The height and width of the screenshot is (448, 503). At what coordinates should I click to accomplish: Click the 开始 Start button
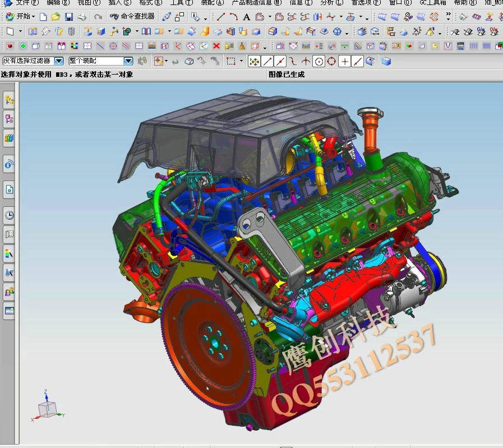click(x=19, y=17)
